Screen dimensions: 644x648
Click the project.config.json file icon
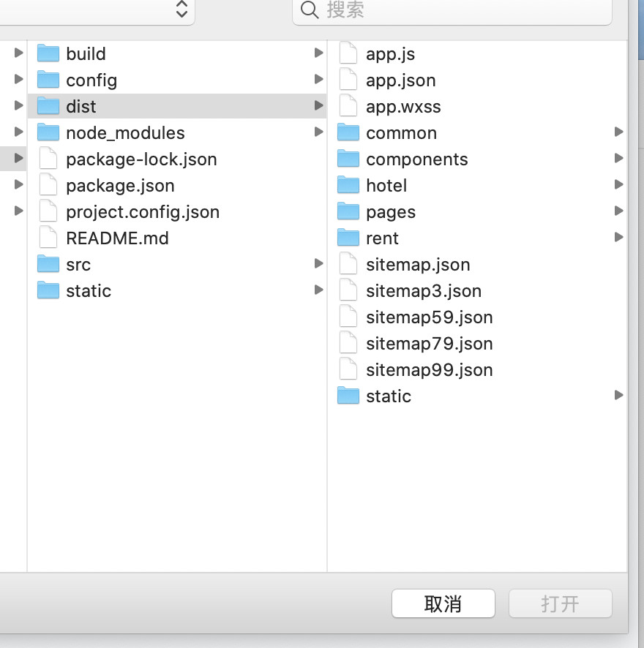point(48,211)
